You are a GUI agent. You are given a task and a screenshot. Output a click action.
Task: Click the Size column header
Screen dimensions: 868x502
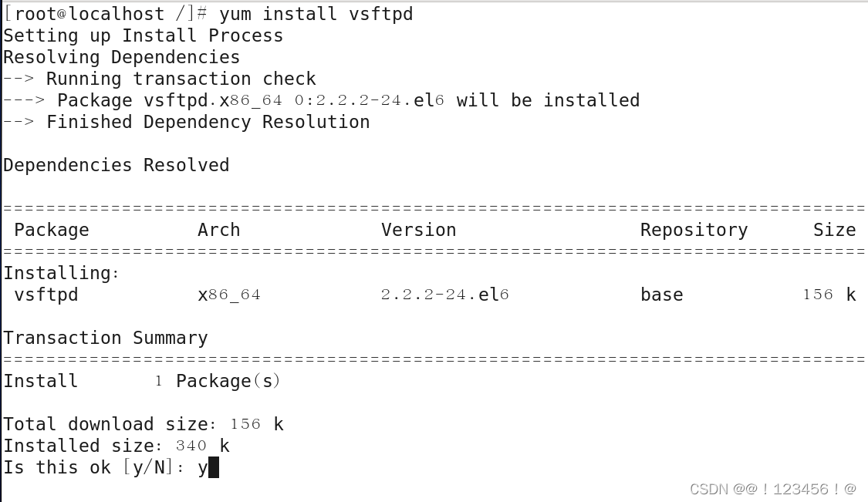point(834,230)
